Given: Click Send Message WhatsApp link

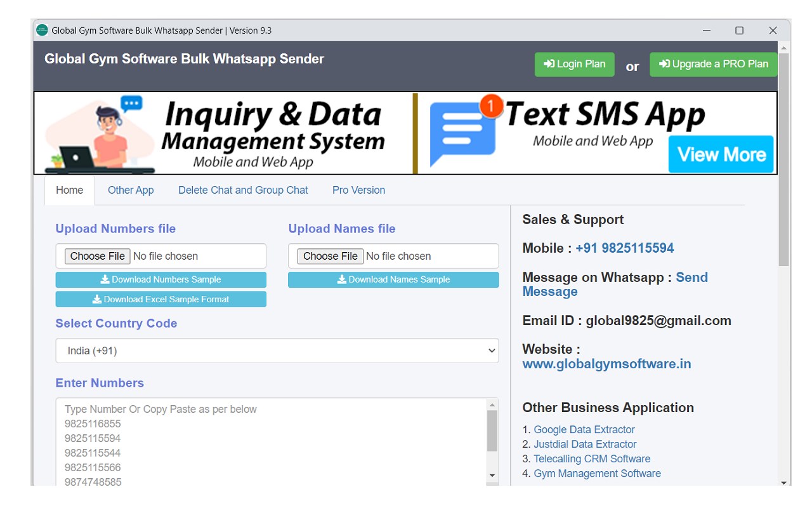Looking at the screenshot, I should [x=615, y=284].
